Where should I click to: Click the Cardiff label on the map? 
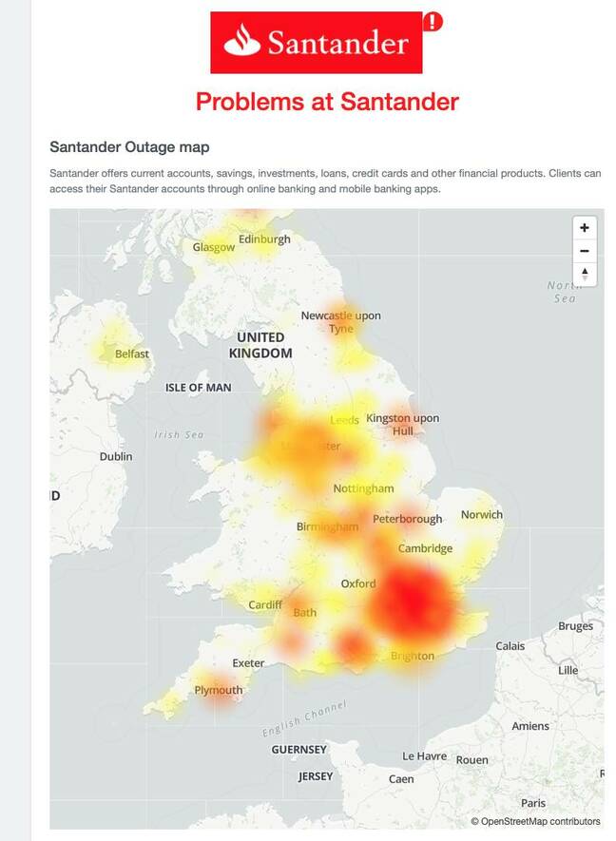265,604
